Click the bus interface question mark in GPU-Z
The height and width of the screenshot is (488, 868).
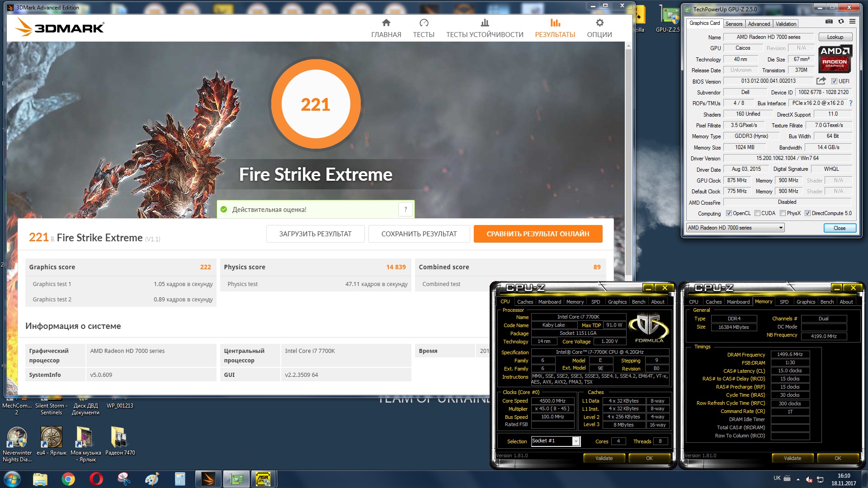[851, 103]
